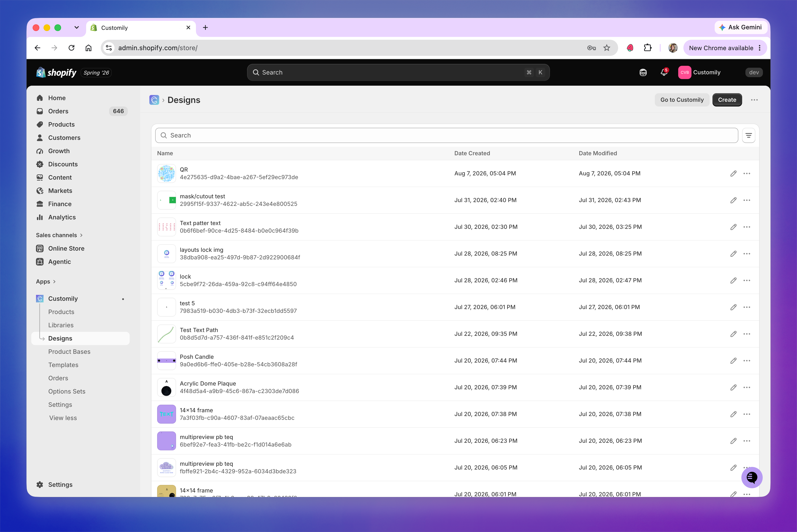Click the Spring '26 edition badge

pyautogui.click(x=96, y=73)
